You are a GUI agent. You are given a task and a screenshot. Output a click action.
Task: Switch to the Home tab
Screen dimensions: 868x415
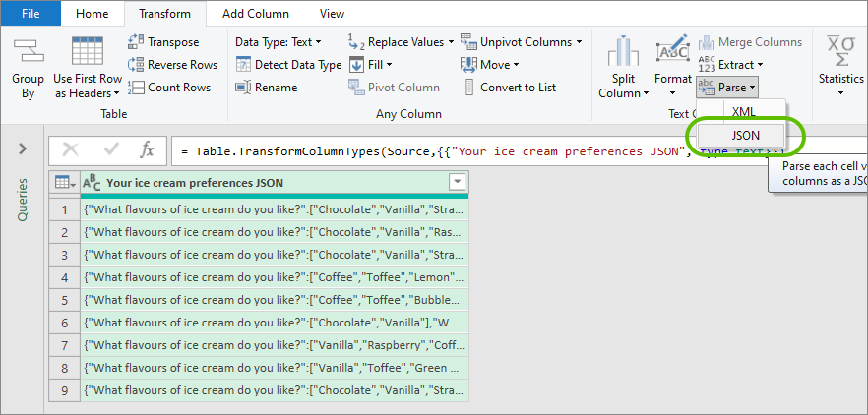[x=92, y=14]
